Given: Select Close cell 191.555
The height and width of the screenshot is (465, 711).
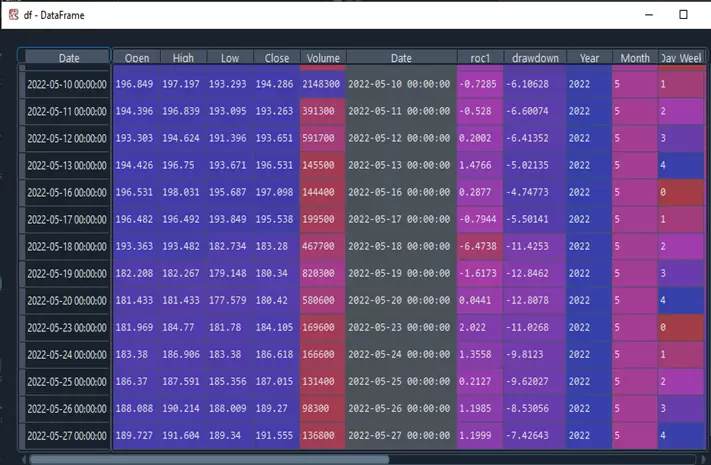Looking at the screenshot, I should point(276,436).
